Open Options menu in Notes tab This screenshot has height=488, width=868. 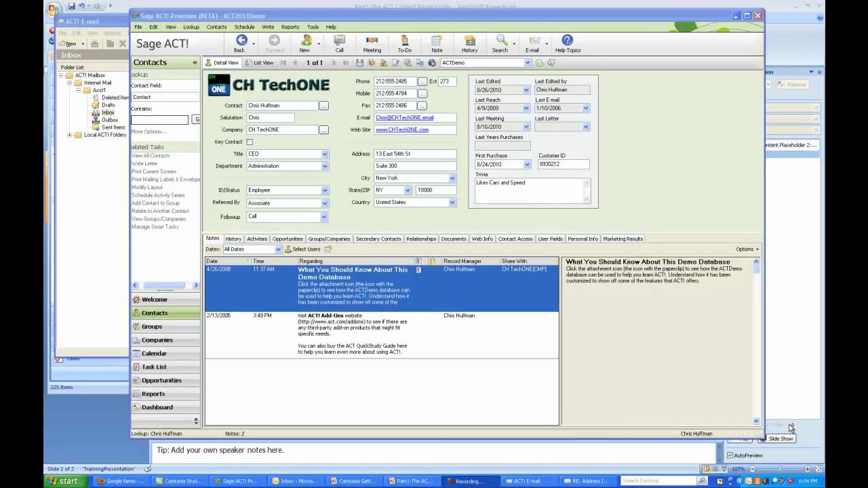tap(747, 249)
